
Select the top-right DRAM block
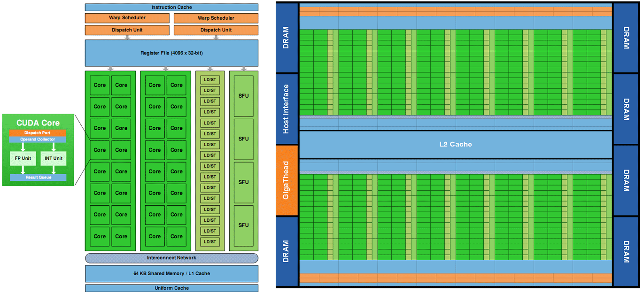point(626,38)
